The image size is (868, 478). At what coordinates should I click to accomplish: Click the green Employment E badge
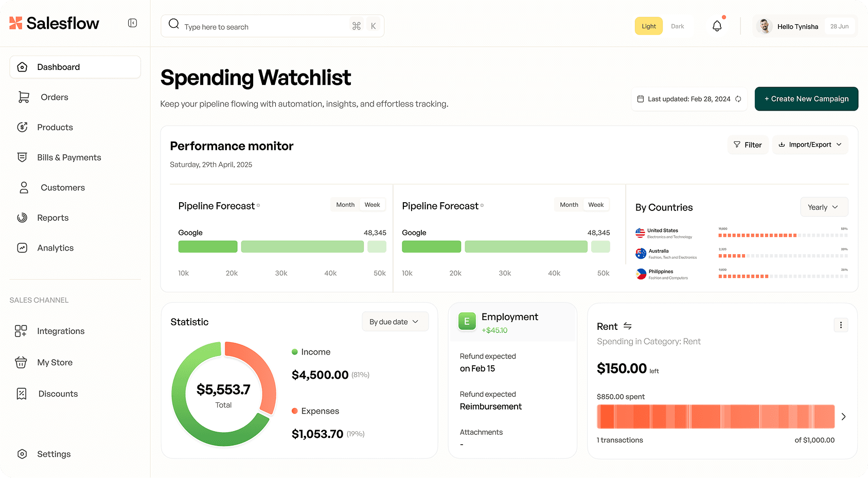[x=467, y=322]
